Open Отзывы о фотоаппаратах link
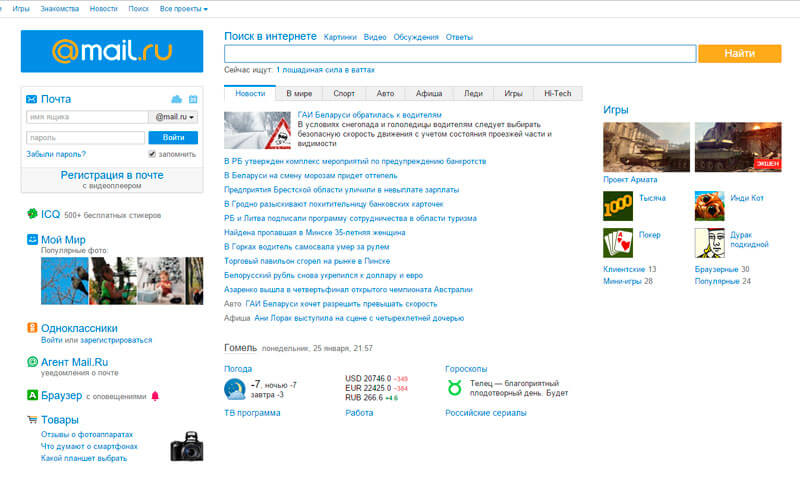Screen dimensions: 800x490 [87, 434]
